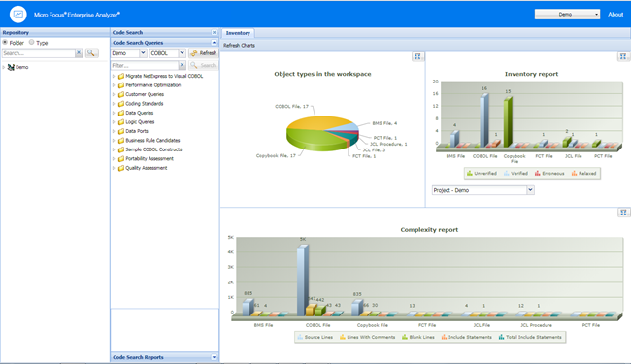Open the COBOL language dropdown

(x=182, y=53)
